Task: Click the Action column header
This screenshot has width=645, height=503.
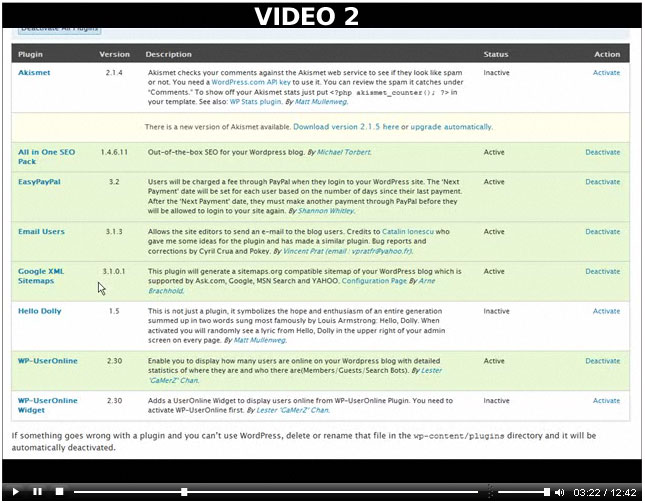Action: 607,54
